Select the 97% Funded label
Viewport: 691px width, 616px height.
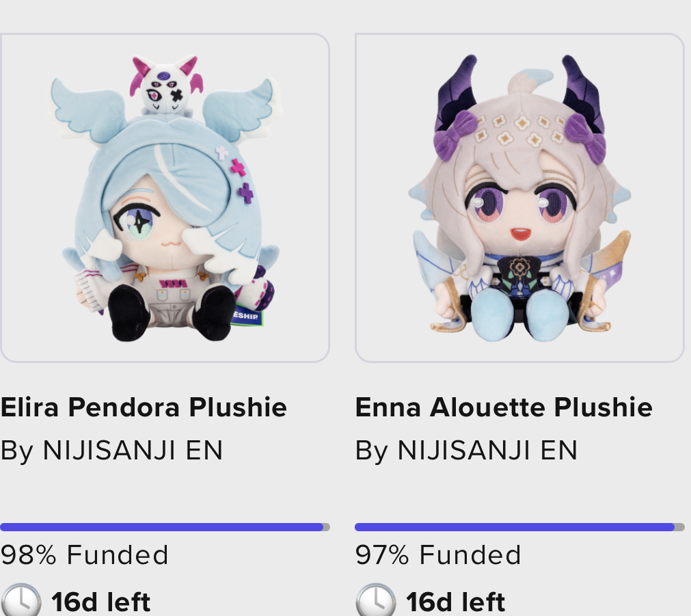pos(438,554)
